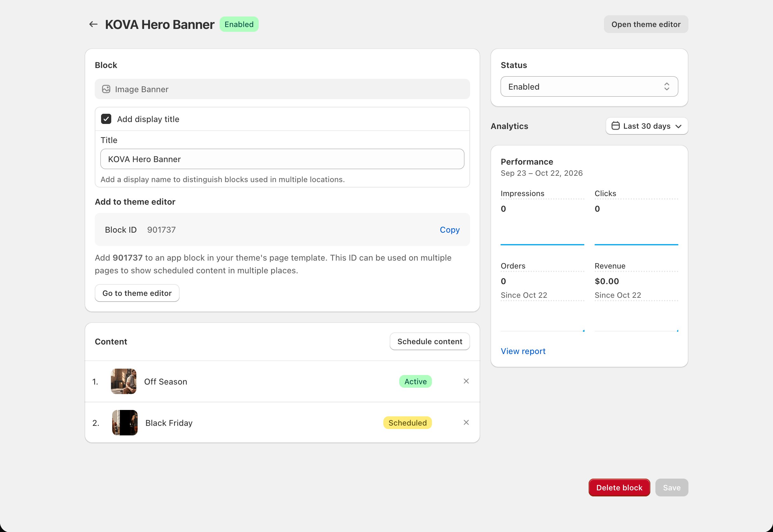
Task: Click the KOVA Hero Banner page heading
Action: tap(159, 24)
